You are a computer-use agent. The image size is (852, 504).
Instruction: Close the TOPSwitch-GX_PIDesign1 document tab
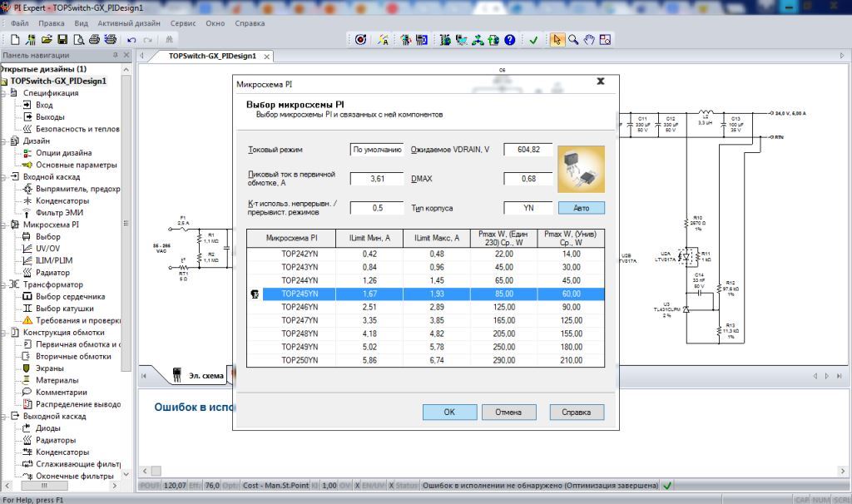pos(267,57)
